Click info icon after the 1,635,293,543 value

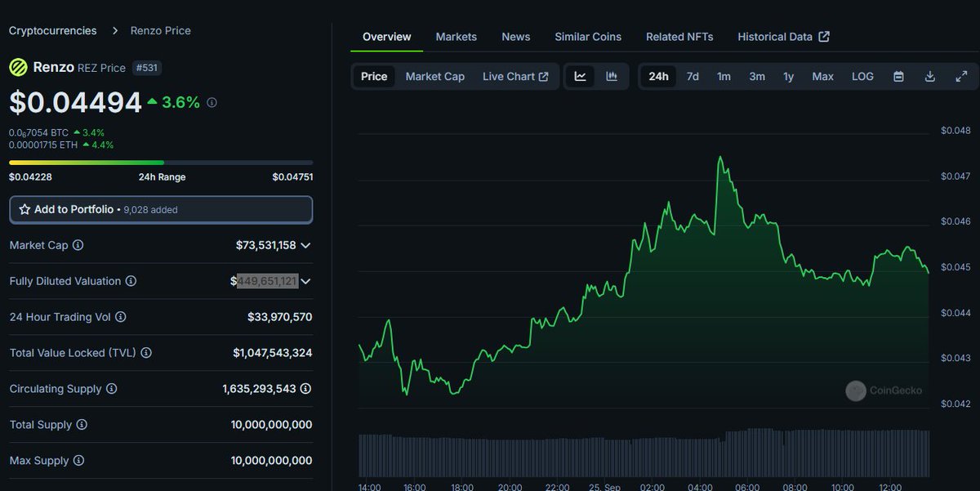[x=305, y=389]
